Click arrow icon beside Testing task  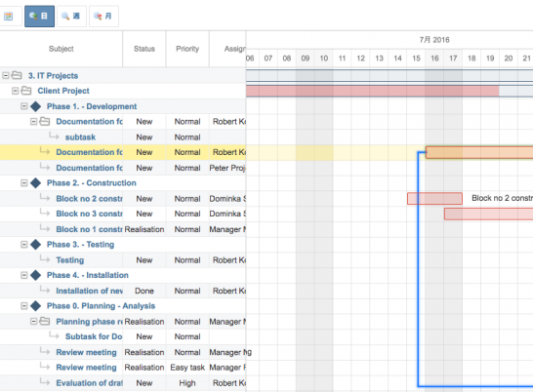pos(45,259)
